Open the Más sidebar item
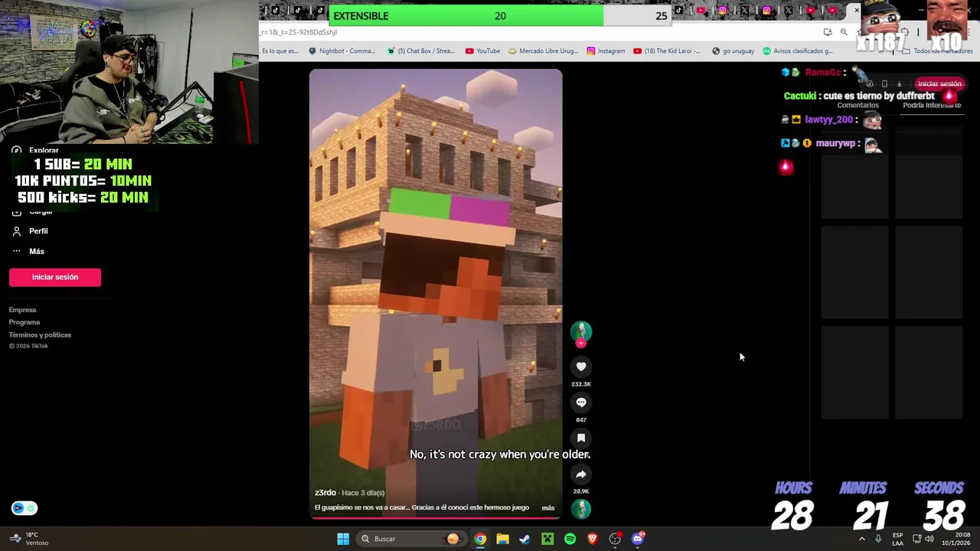 coord(29,251)
